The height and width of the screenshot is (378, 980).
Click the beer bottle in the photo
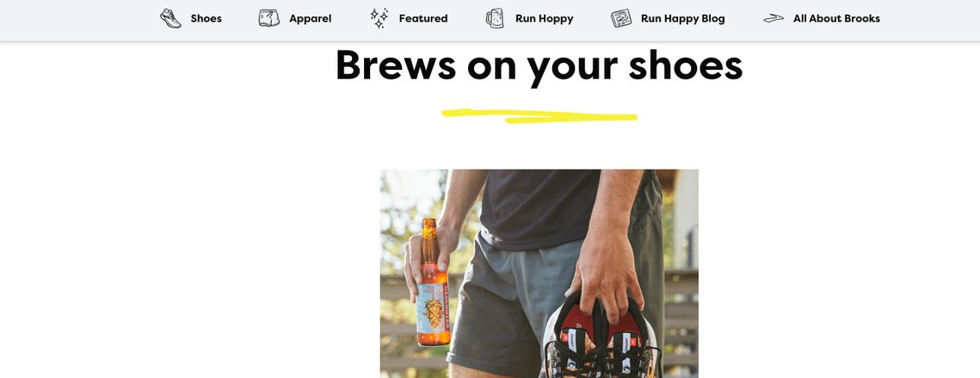pos(433,282)
